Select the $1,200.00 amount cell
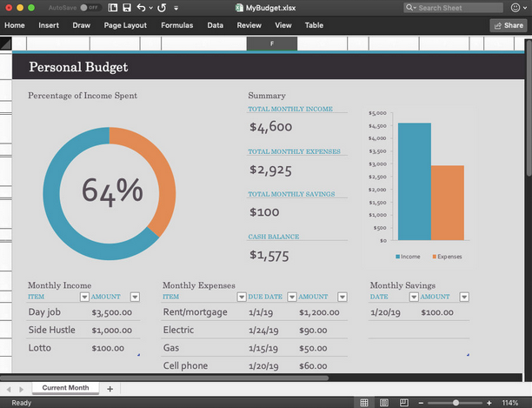The image size is (532, 408). coord(323,312)
